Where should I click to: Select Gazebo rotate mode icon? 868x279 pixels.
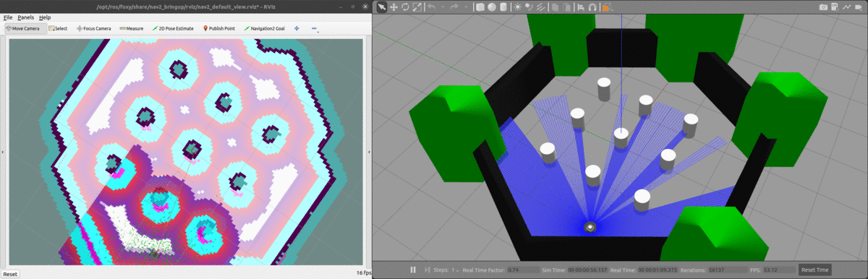[405, 7]
